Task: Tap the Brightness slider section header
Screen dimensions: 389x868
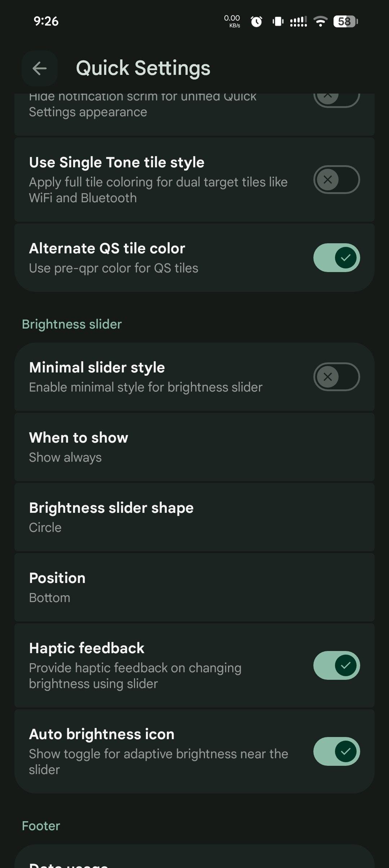Action: tap(72, 324)
